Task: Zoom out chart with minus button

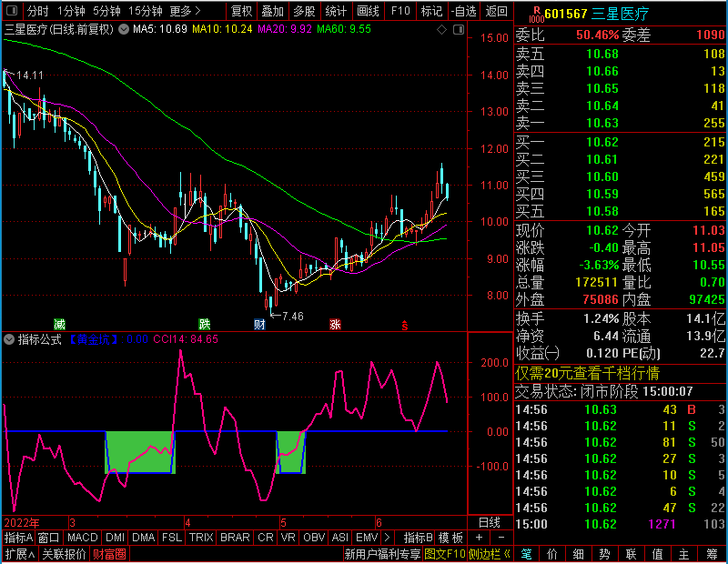Action: point(501,538)
